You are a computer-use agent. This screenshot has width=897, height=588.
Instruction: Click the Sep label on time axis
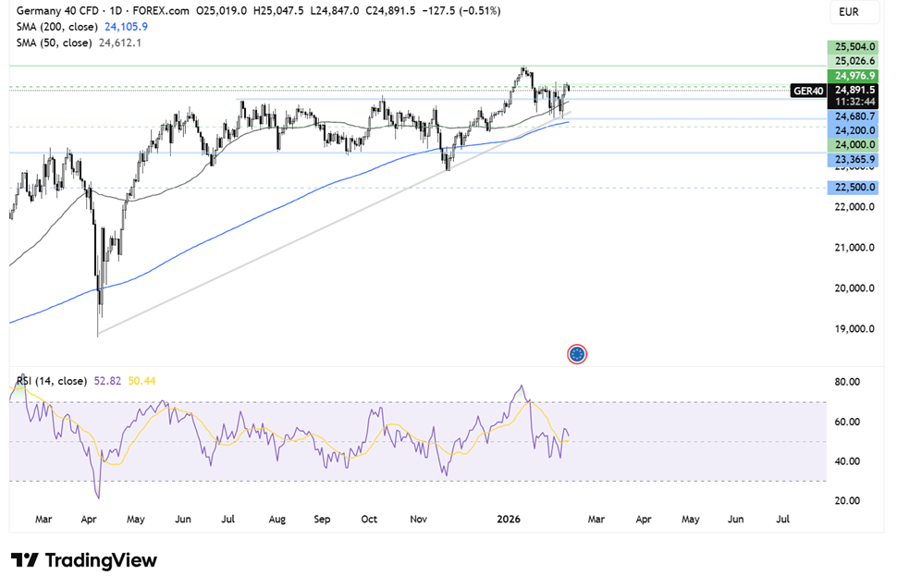tap(322, 520)
